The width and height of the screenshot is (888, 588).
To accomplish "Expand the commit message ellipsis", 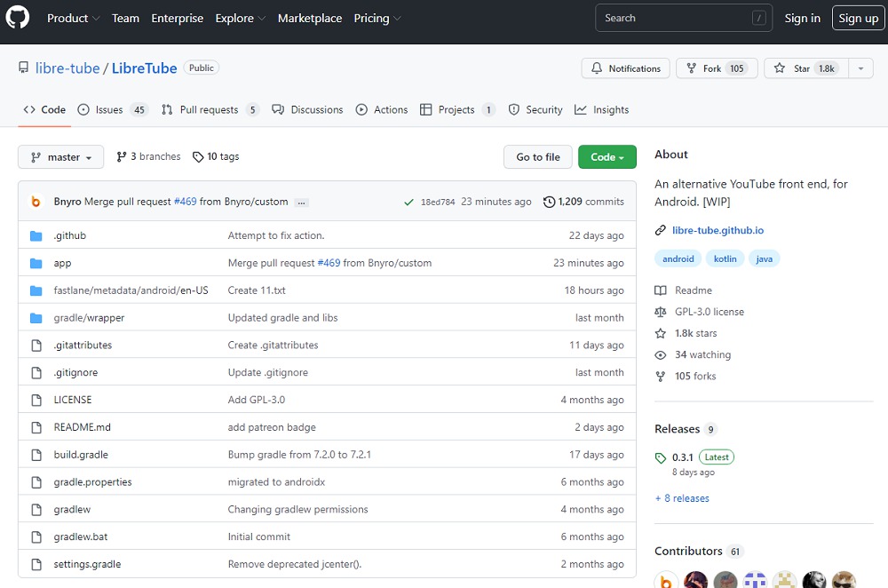I will pyautogui.click(x=302, y=203).
